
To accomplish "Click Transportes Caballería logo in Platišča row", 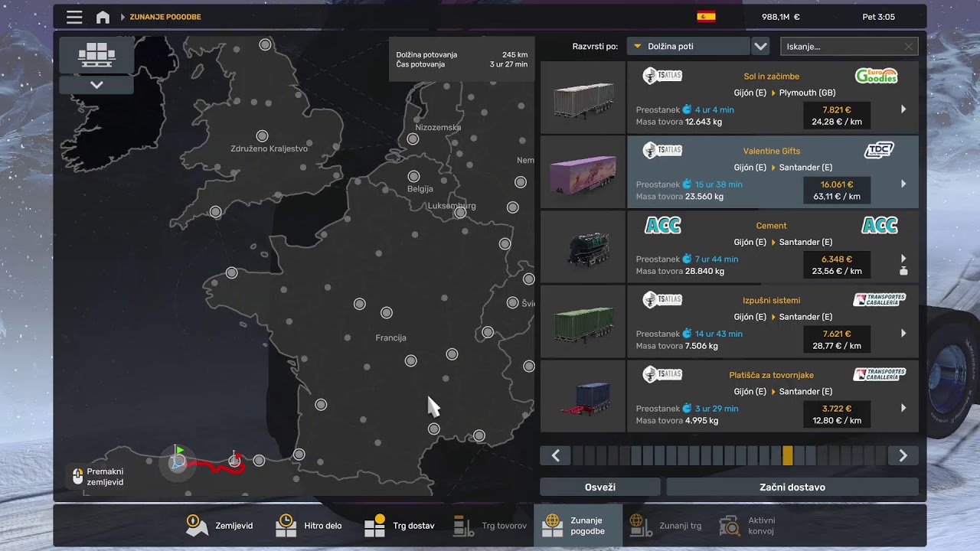I will coord(880,375).
